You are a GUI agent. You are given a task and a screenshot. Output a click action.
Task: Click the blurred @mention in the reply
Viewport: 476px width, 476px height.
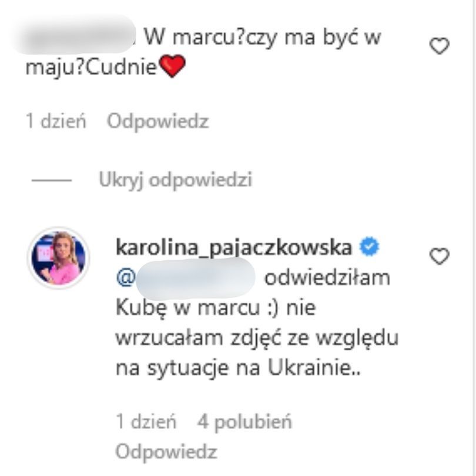186,278
